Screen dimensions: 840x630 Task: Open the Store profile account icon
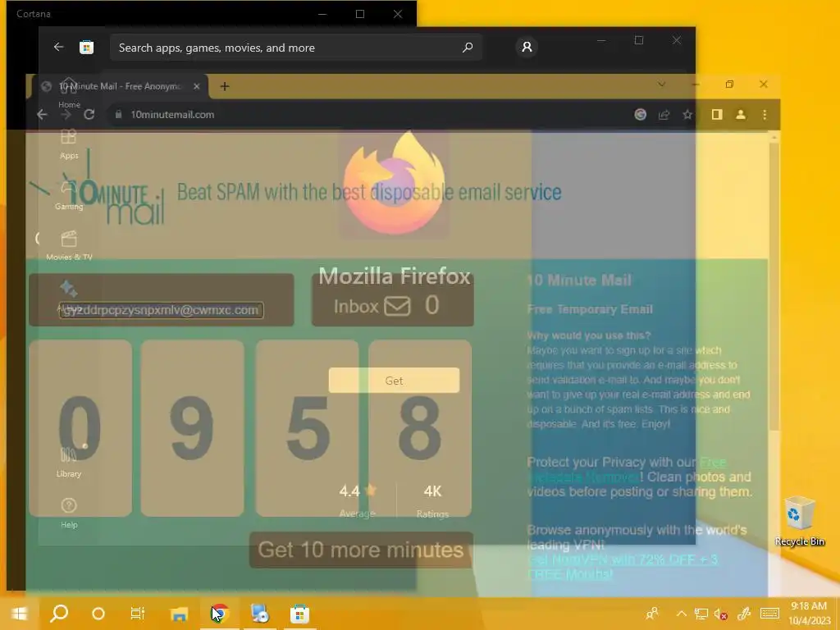[x=527, y=47]
